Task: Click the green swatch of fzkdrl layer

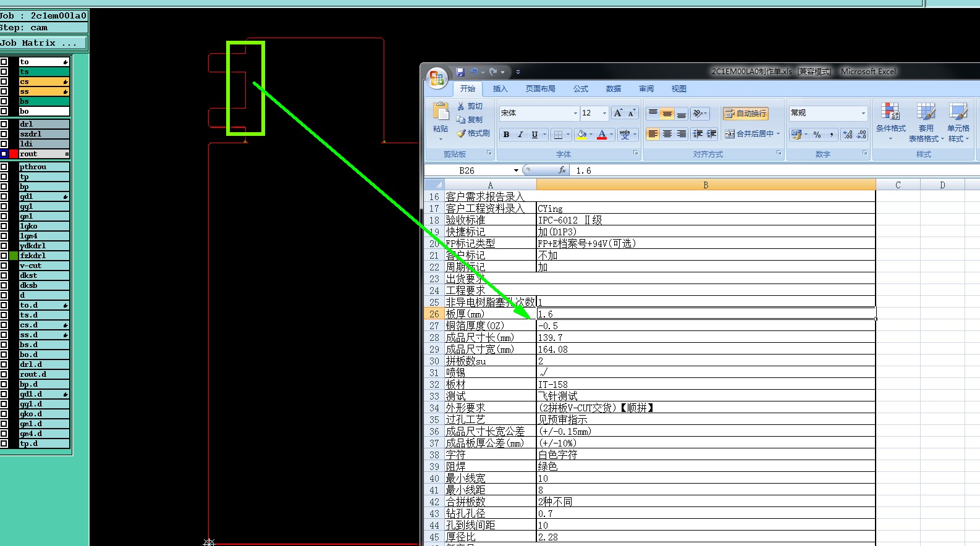Action: (x=14, y=256)
